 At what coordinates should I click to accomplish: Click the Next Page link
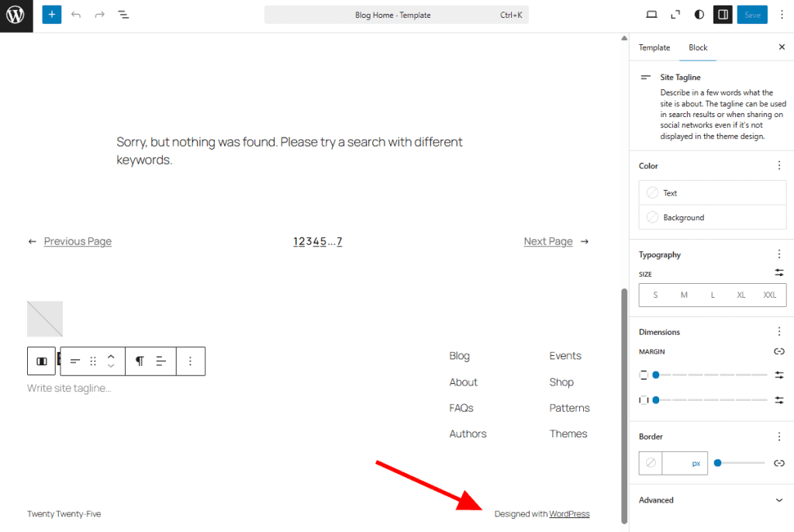[548, 241]
